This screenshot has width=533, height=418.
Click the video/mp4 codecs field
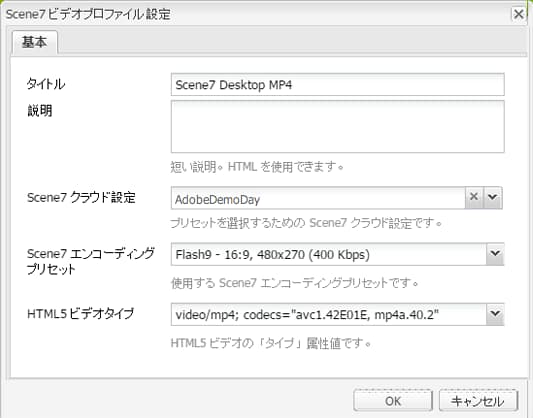[328, 314]
